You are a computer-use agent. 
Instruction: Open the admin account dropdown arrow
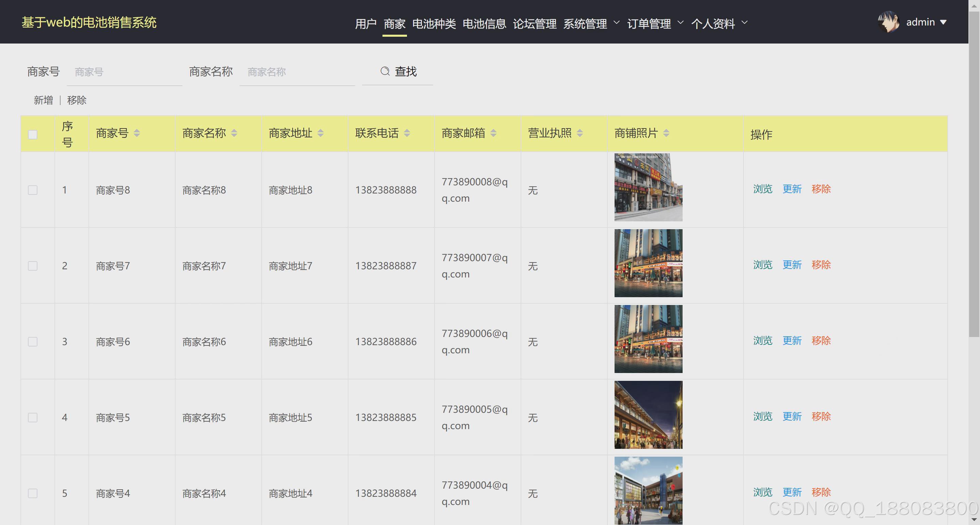pyautogui.click(x=943, y=22)
